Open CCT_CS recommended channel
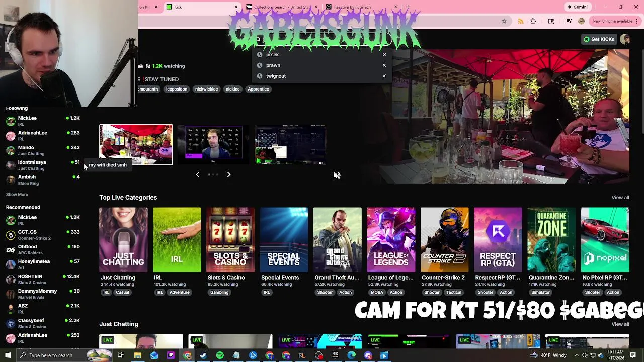644x362 pixels. point(43,235)
